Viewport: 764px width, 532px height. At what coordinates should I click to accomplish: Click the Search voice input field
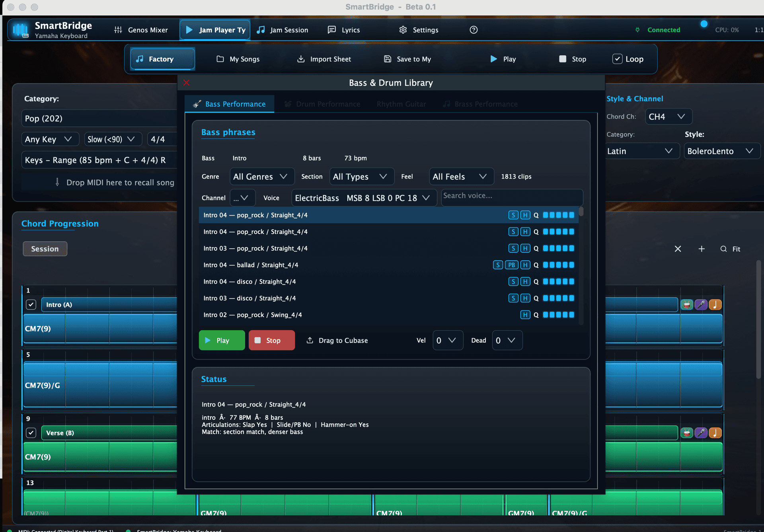coord(512,197)
